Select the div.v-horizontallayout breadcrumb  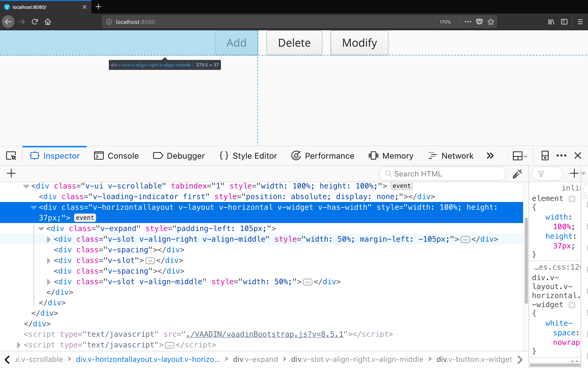148,359
